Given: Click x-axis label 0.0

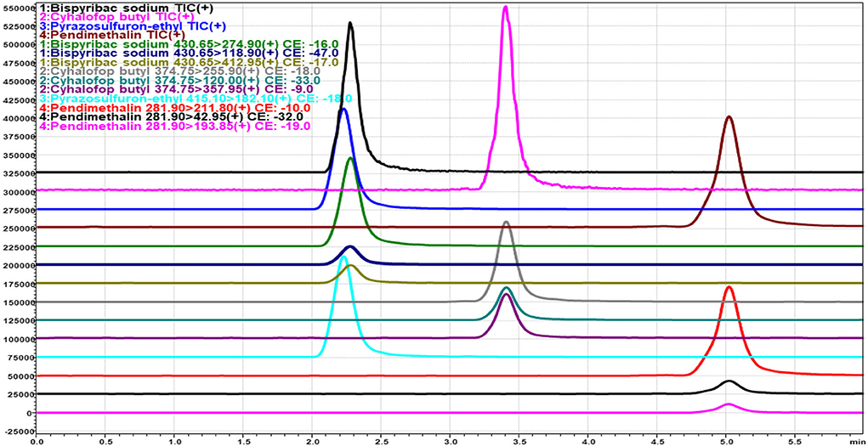Looking at the screenshot, I should click(x=36, y=442).
